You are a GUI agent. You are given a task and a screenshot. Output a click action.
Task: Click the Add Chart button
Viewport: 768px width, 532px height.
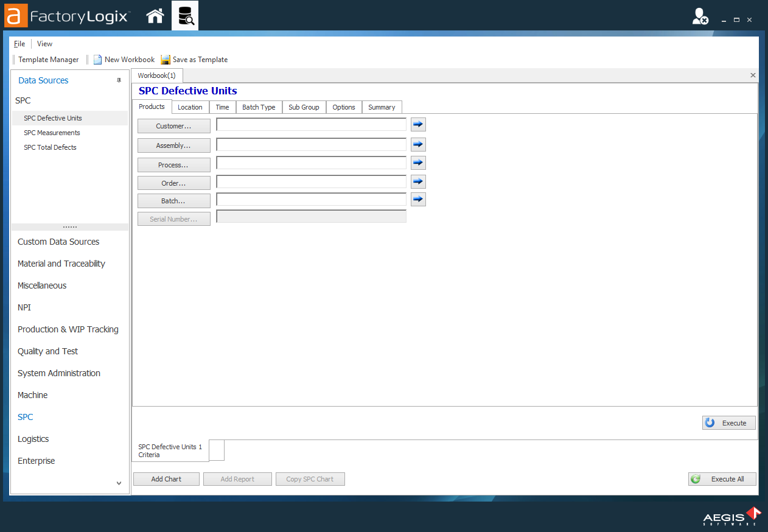click(166, 479)
